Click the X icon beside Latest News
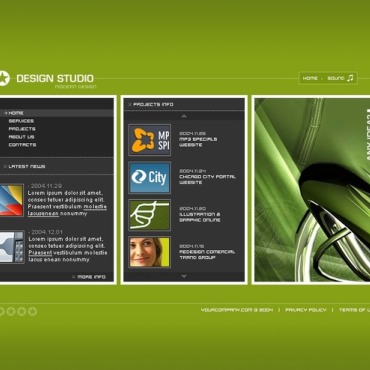 [5, 166]
